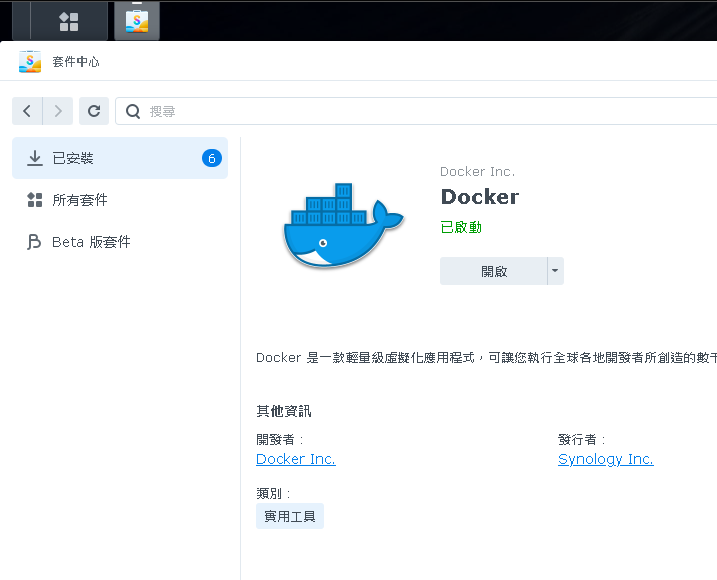Open the DSM main menu grid icon
The height and width of the screenshot is (580, 717).
[69, 20]
